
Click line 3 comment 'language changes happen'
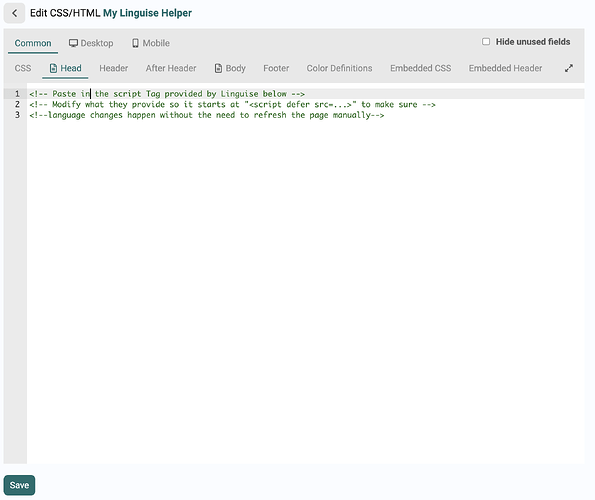click(207, 115)
